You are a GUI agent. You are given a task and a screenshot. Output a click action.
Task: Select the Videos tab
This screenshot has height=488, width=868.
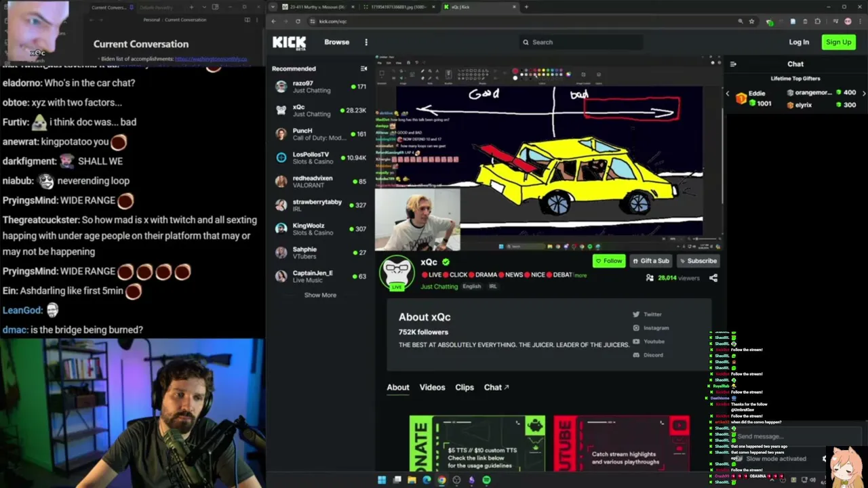432,388
